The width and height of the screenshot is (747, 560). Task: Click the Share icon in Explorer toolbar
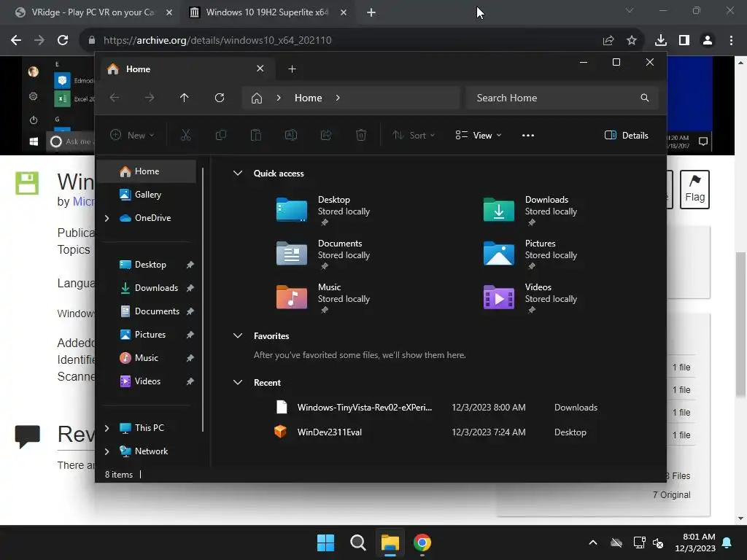click(326, 135)
